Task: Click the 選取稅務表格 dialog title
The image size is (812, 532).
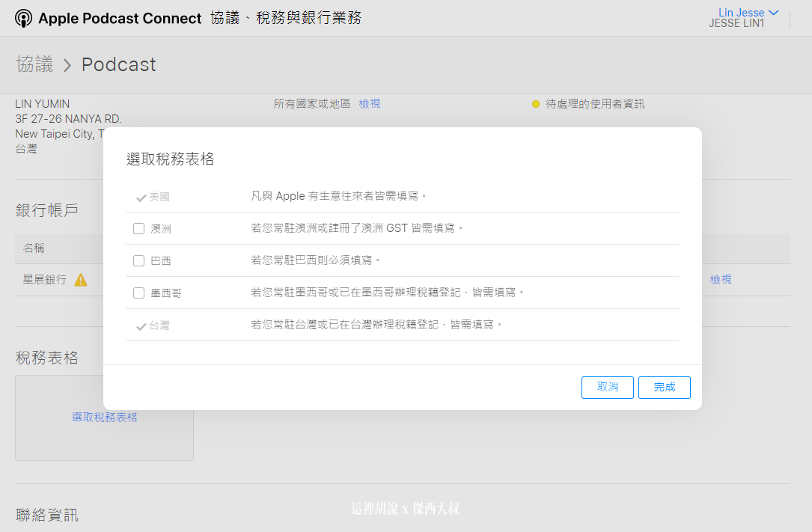Action: 171,159
